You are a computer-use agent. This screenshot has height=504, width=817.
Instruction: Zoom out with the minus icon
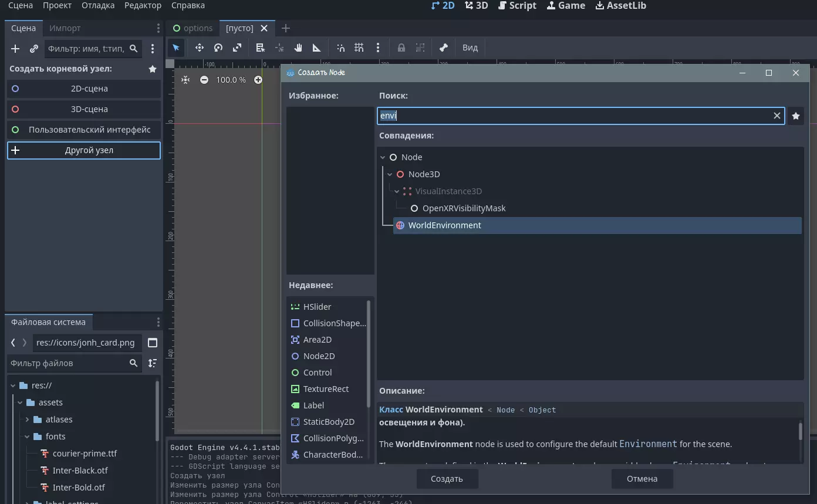coord(204,80)
